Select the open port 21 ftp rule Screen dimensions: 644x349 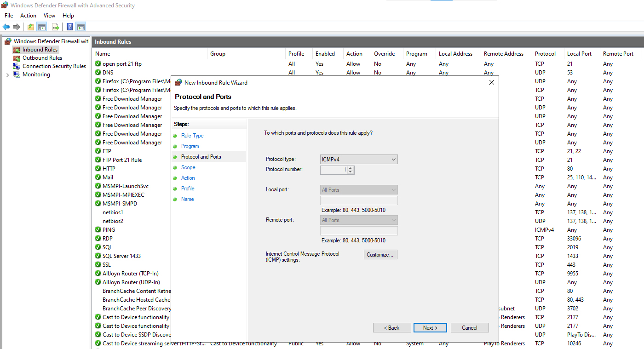pyautogui.click(x=122, y=64)
